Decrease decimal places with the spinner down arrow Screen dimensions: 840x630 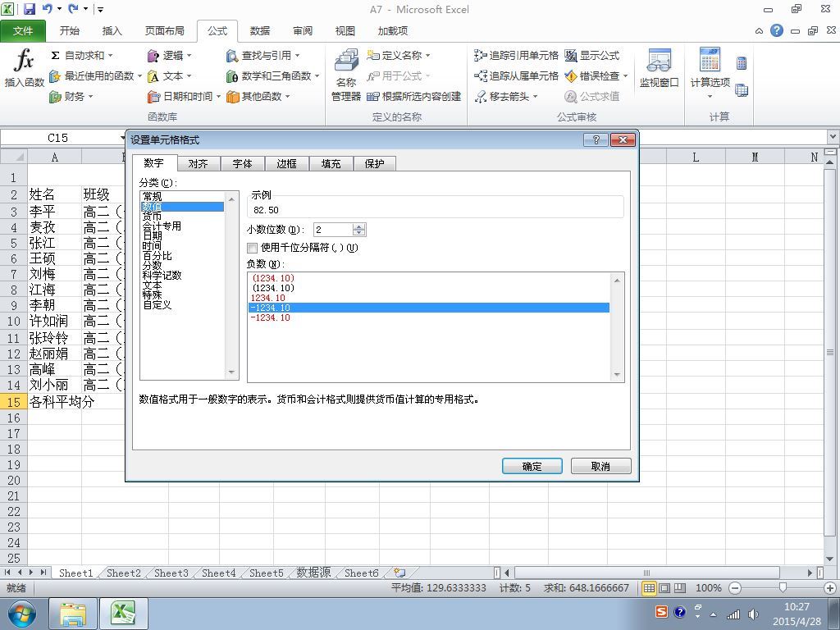(359, 233)
